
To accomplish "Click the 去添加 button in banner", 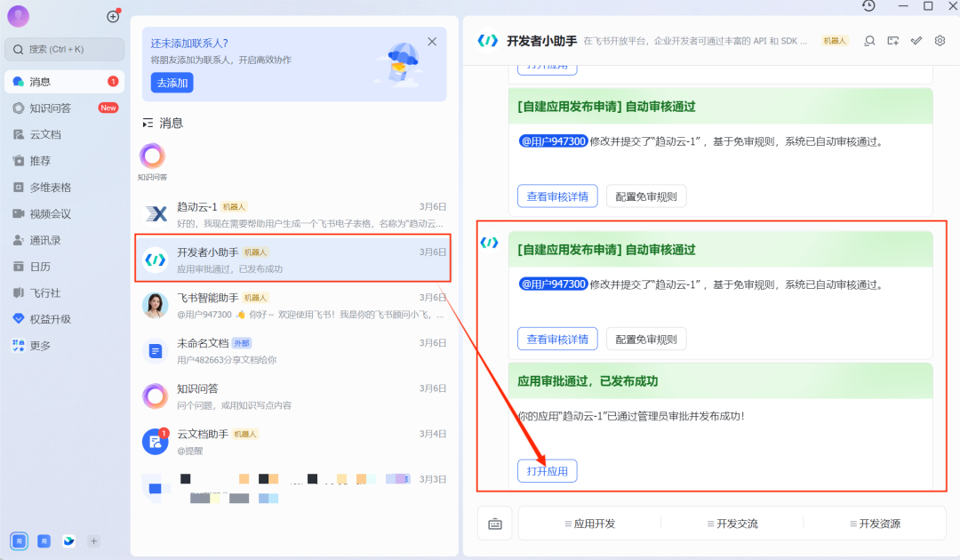I will tap(172, 83).
